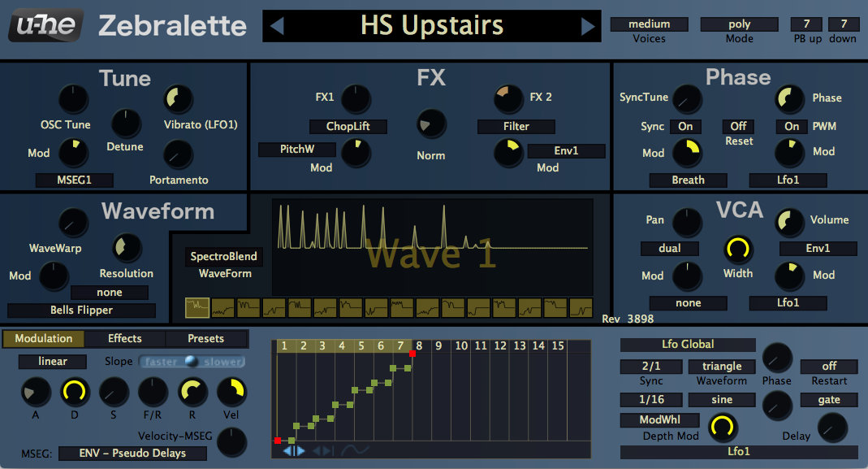Click the Velocity-MSEG knob
This screenshot has height=469, width=868.
pyautogui.click(x=231, y=442)
